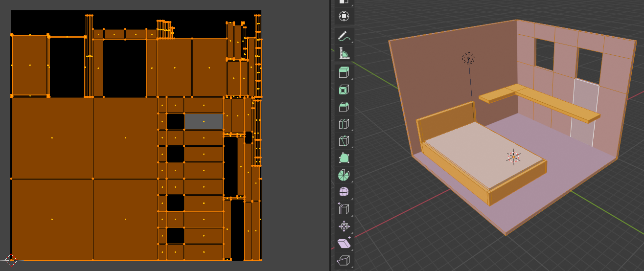Screen dimensions: 644x271
Task: Click the gray highlighted UV face
Action: tap(204, 121)
